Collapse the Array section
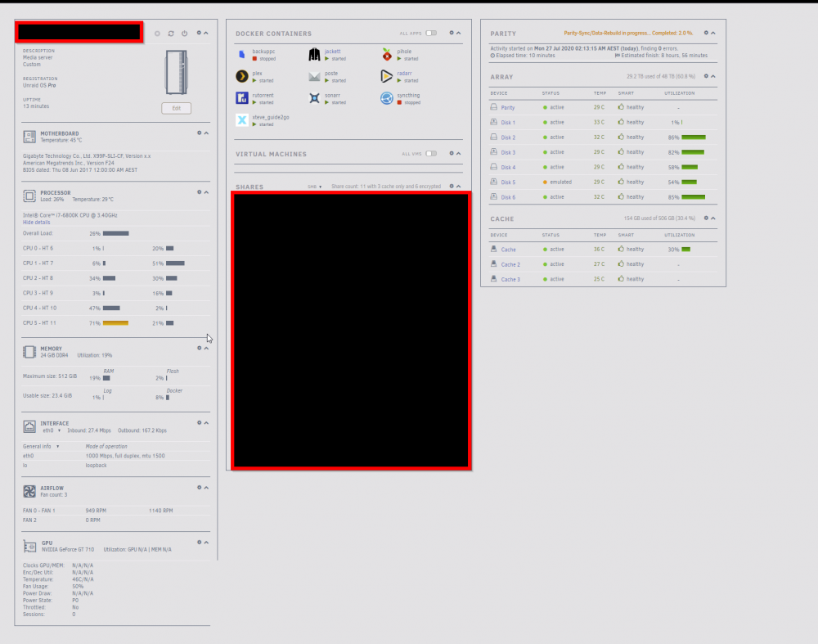Viewport: 818px width, 644px height. pyautogui.click(x=713, y=76)
